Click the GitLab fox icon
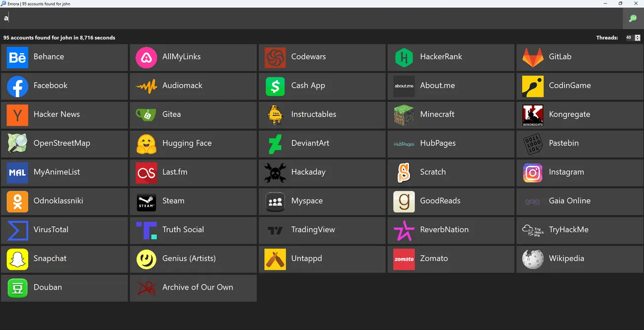The image size is (644, 330). pos(532,57)
